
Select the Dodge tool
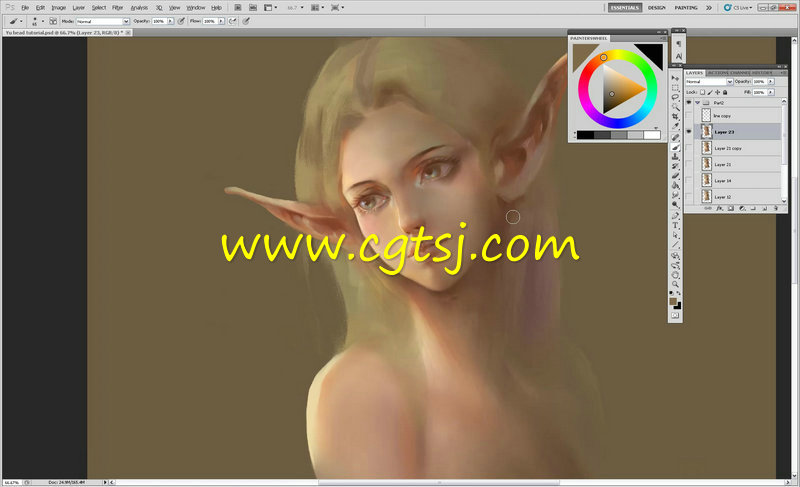(x=675, y=204)
